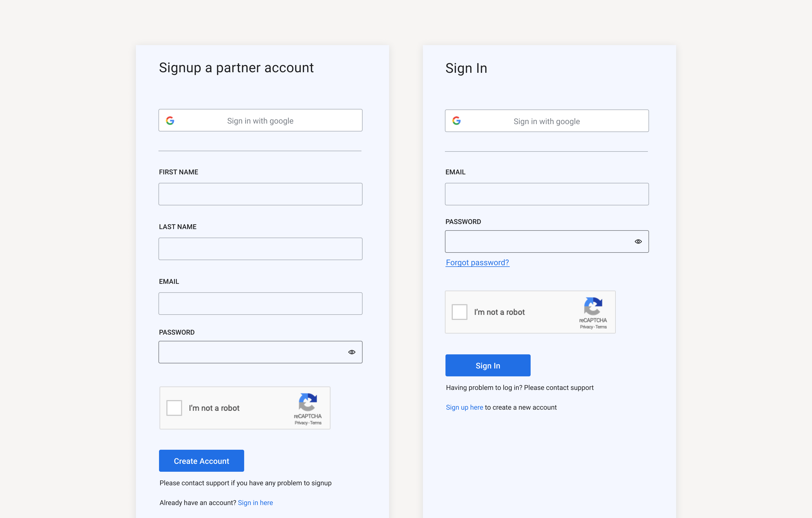Viewport: 812px width, 518px height.
Task: Focus the First Name input field
Action: click(260, 194)
